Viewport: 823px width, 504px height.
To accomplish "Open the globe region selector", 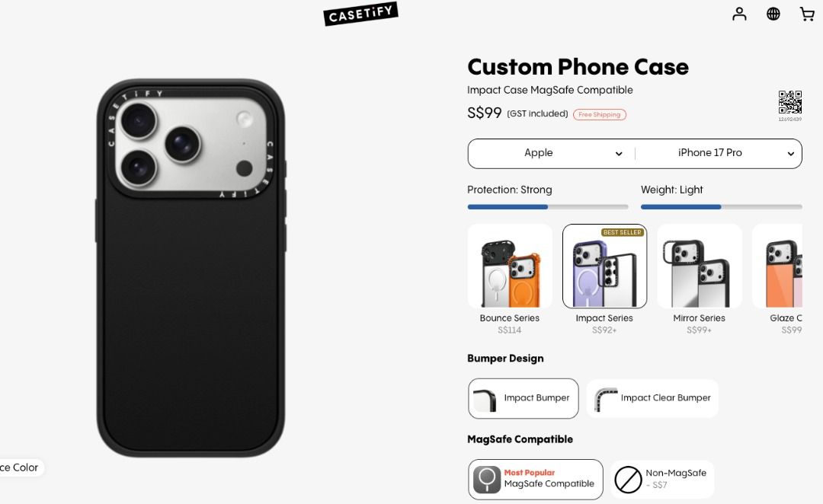I will tap(773, 14).
